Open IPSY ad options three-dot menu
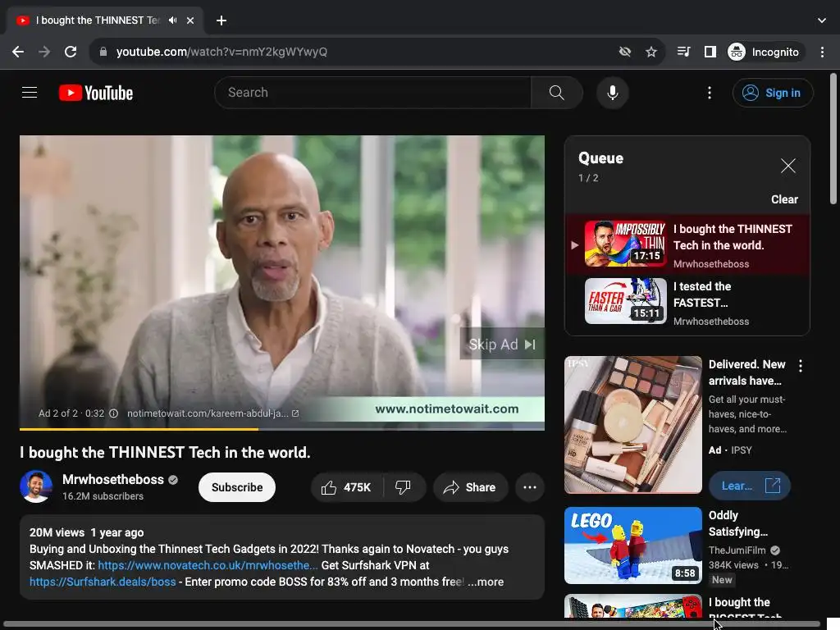This screenshot has width=840, height=630. [x=801, y=366]
